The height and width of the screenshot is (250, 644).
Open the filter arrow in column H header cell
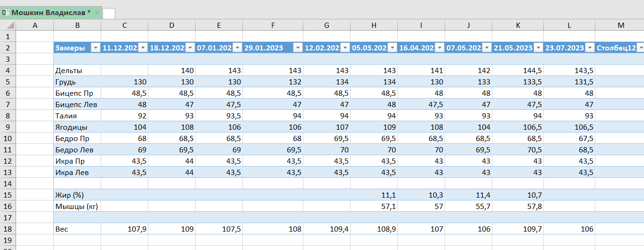coord(392,48)
